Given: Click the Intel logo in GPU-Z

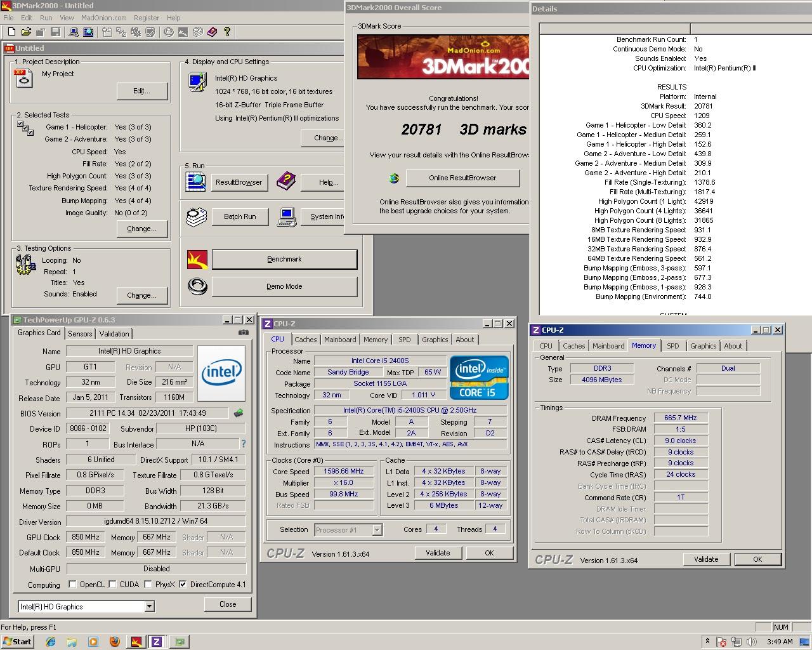Looking at the screenshot, I should pos(221,374).
